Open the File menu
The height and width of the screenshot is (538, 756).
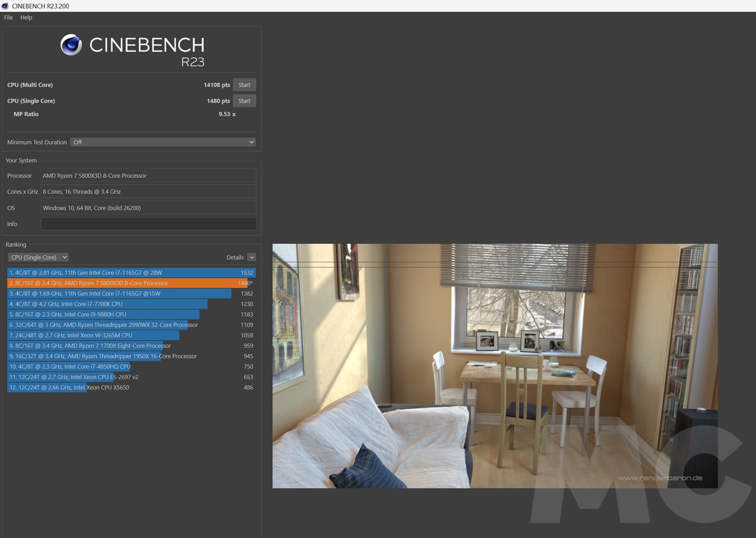tap(8, 17)
